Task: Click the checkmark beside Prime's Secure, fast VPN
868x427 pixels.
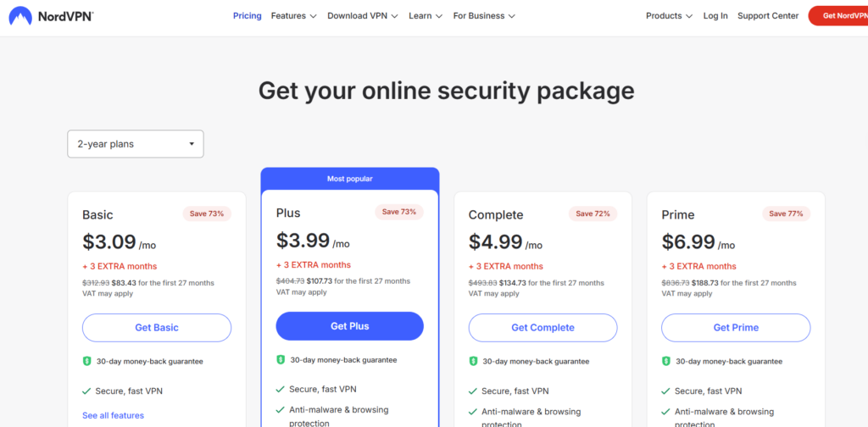Action: point(666,391)
